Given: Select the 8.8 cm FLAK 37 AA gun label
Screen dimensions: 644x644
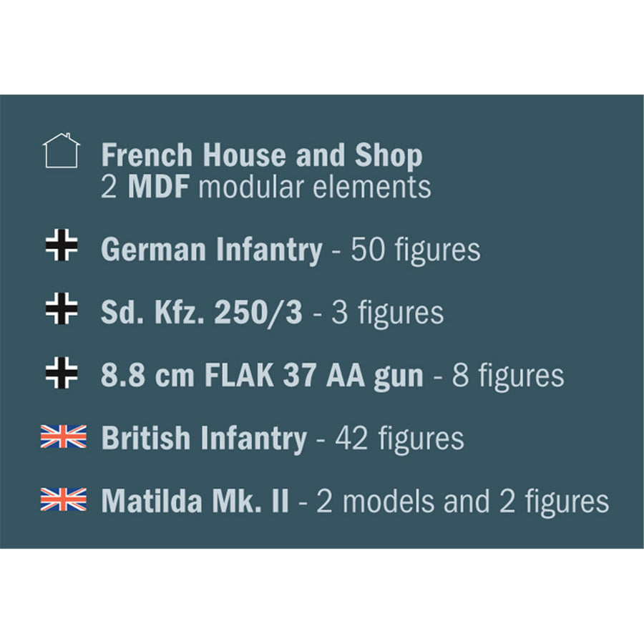Looking at the screenshot, I should click(262, 376).
